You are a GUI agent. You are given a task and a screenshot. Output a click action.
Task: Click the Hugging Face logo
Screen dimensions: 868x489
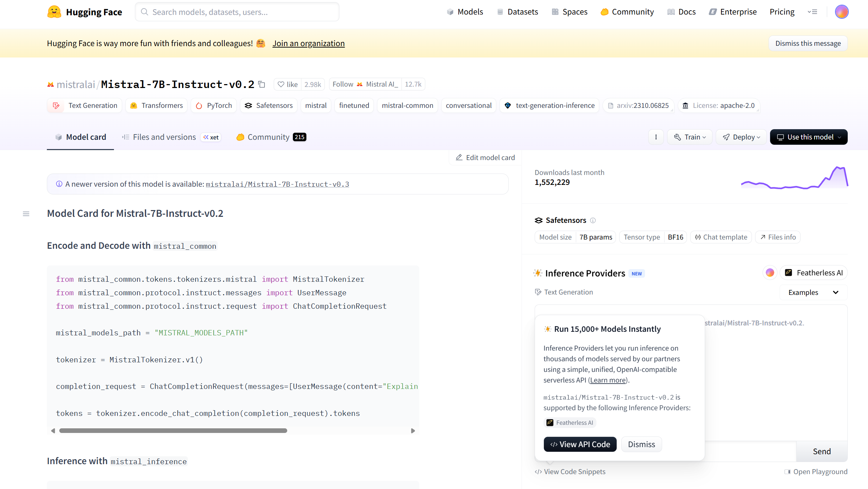[84, 12]
